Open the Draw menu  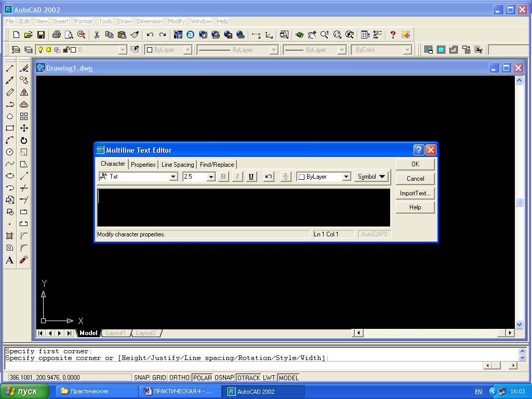[x=125, y=21]
